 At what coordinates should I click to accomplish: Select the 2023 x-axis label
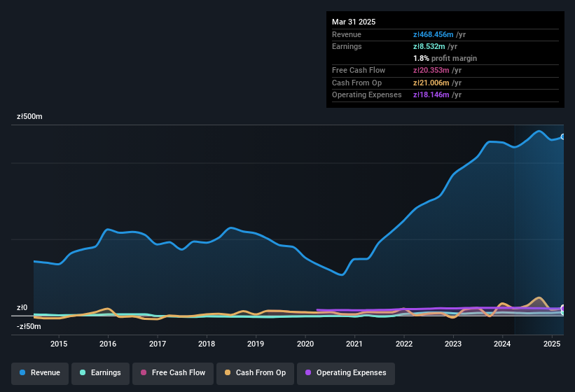(x=453, y=344)
